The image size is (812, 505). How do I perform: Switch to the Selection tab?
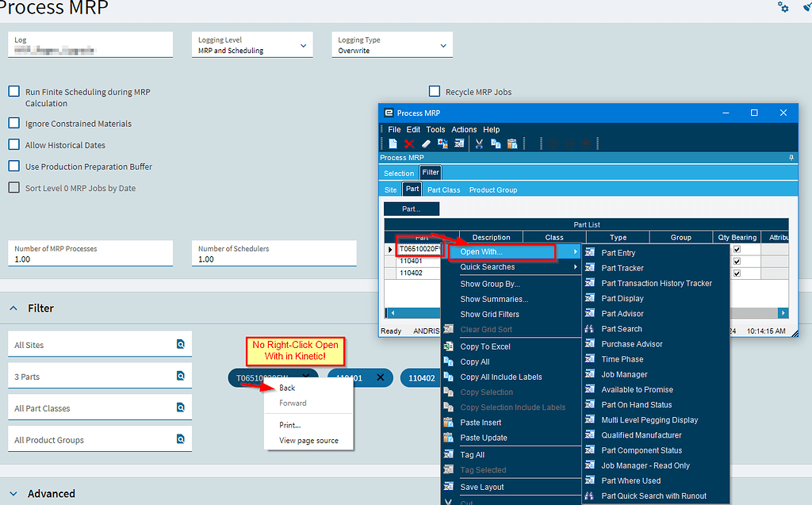pos(399,173)
